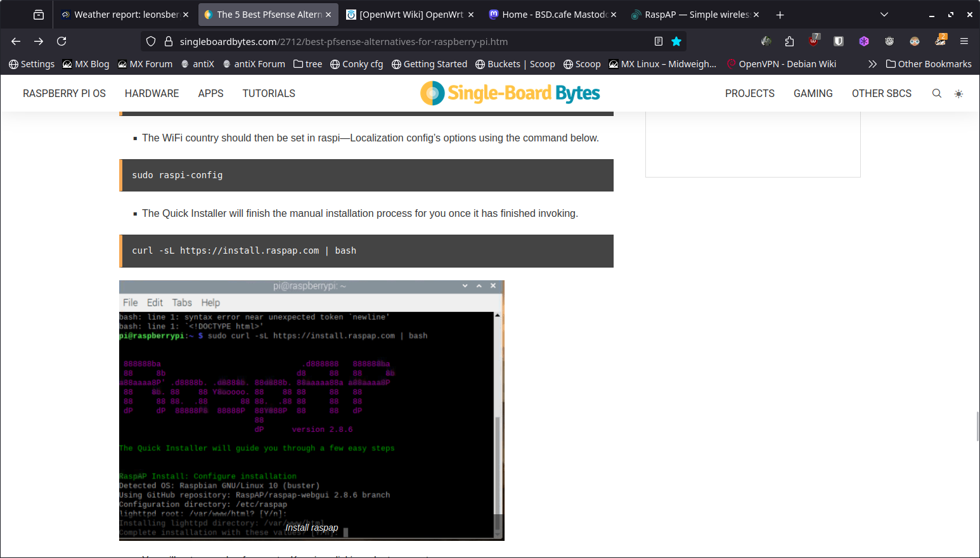The width and height of the screenshot is (980, 558).
Task: Click the Single-Board Bytes logo
Action: pos(510,93)
